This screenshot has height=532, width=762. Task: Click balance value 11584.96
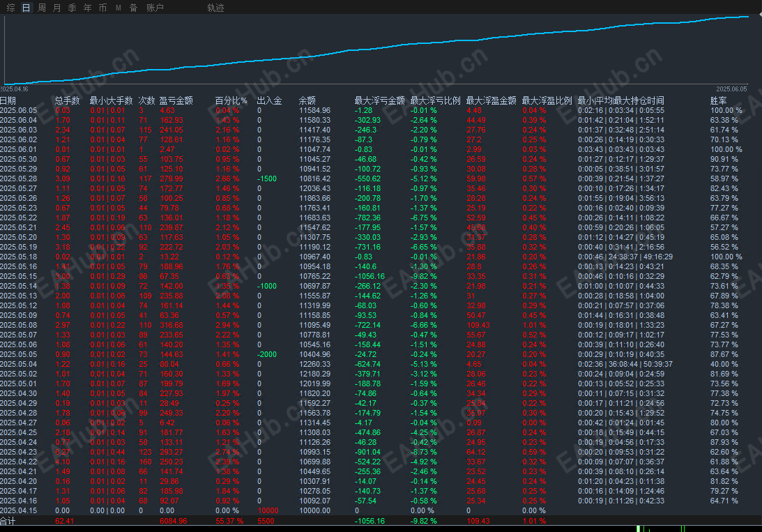tap(315, 110)
